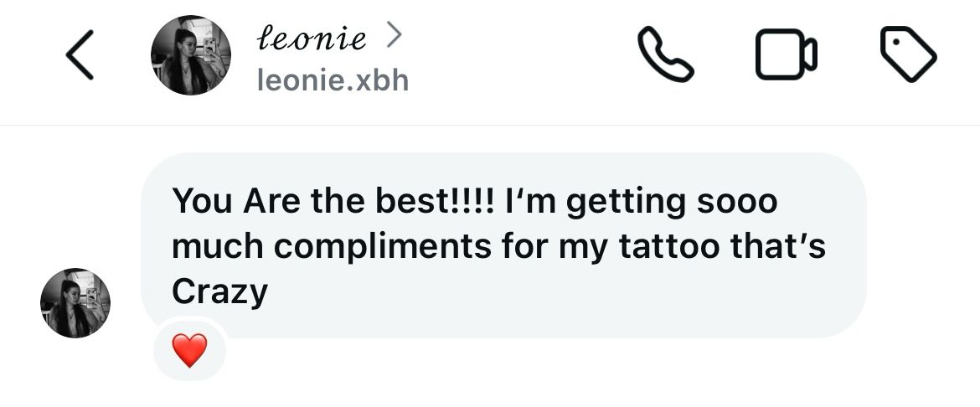
Task: Open reactions list from heart pill
Action: pyautogui.click(x=189, y=350)
